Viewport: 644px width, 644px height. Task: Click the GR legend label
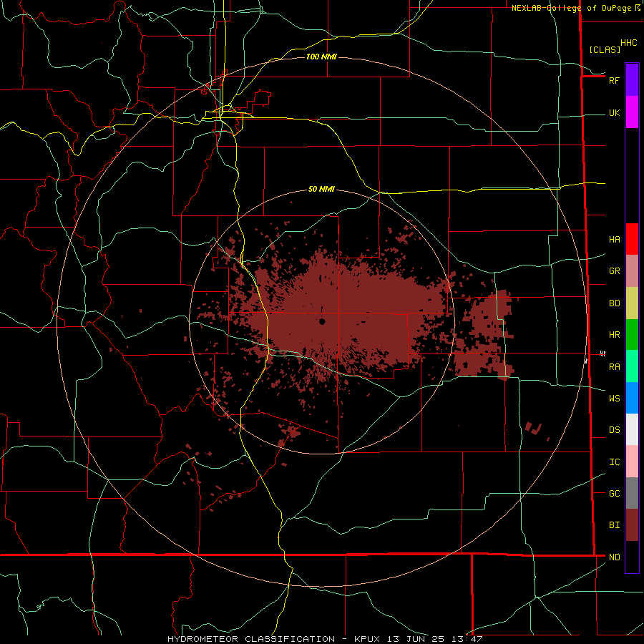click(614, 271)
